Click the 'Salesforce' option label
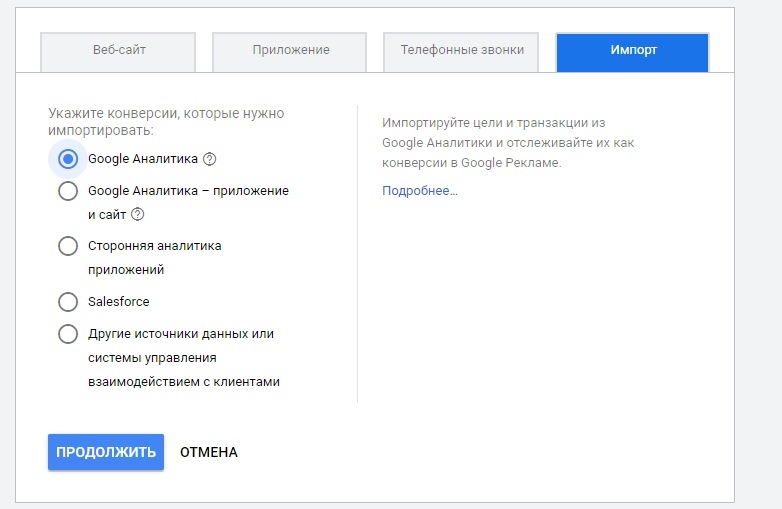 (119, 302)
